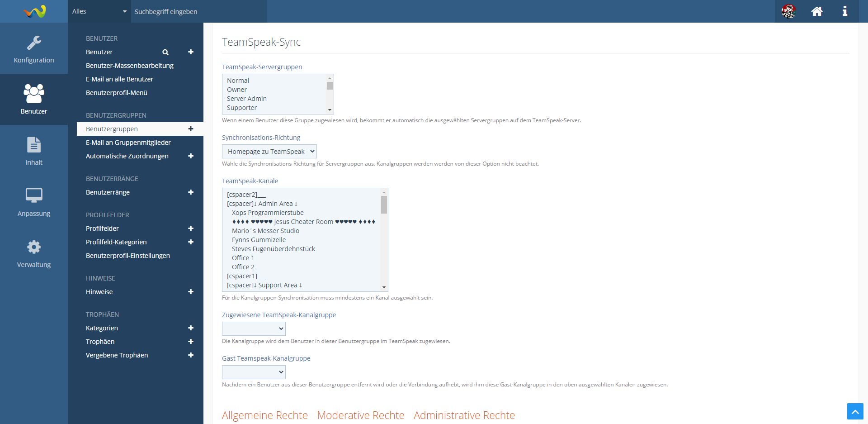Click the scroll-to-top arrow button
Image resolution: width=868 pixels, height=424 pixels.
[855, 411]
